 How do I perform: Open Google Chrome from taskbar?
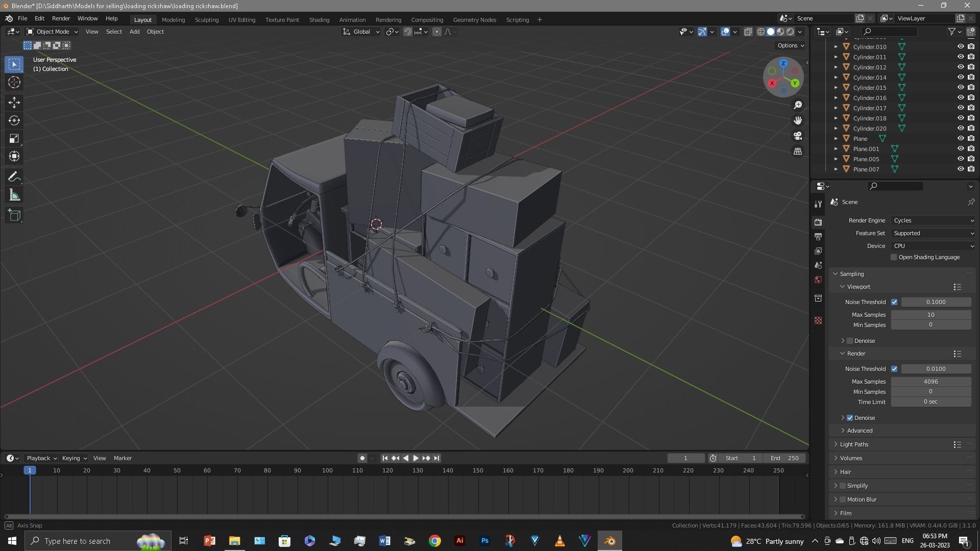[x=435, y=541]
